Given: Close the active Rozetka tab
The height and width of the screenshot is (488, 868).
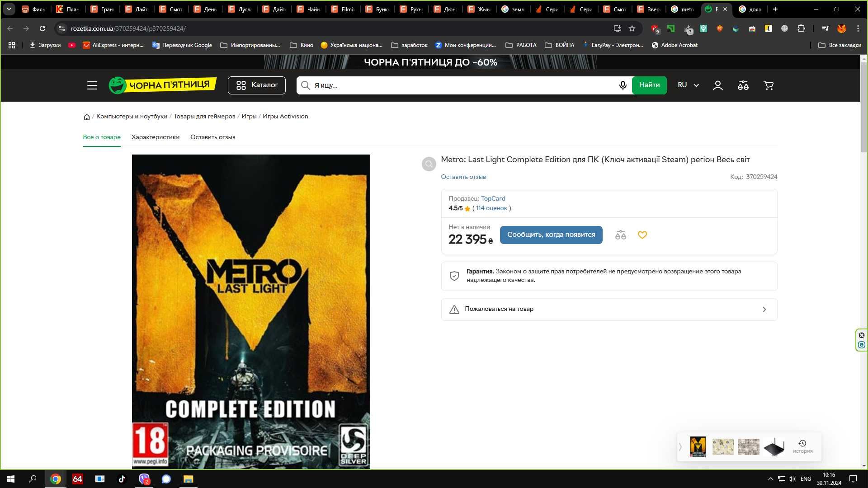Looking at the screenshot, I should tap(725, 9).
